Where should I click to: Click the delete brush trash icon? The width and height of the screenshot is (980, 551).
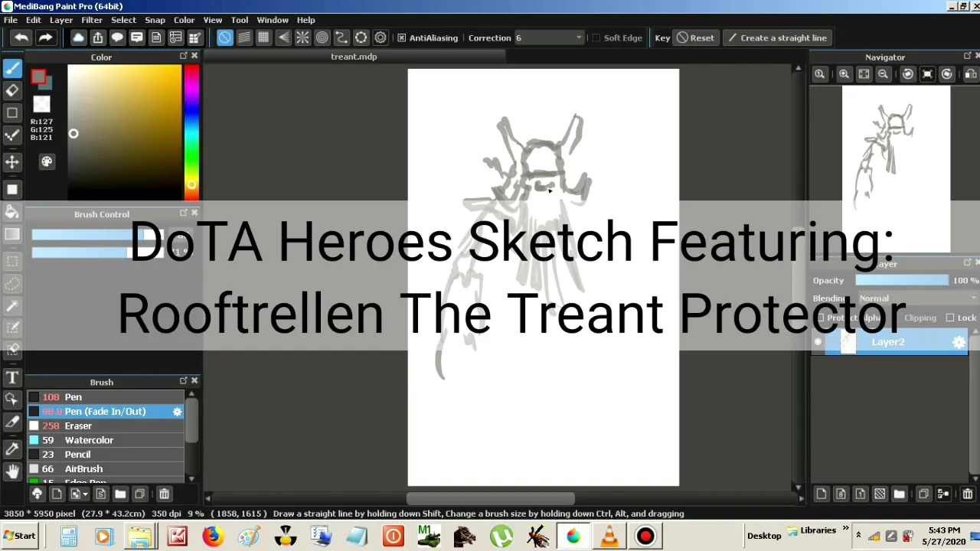coord(164,494)
